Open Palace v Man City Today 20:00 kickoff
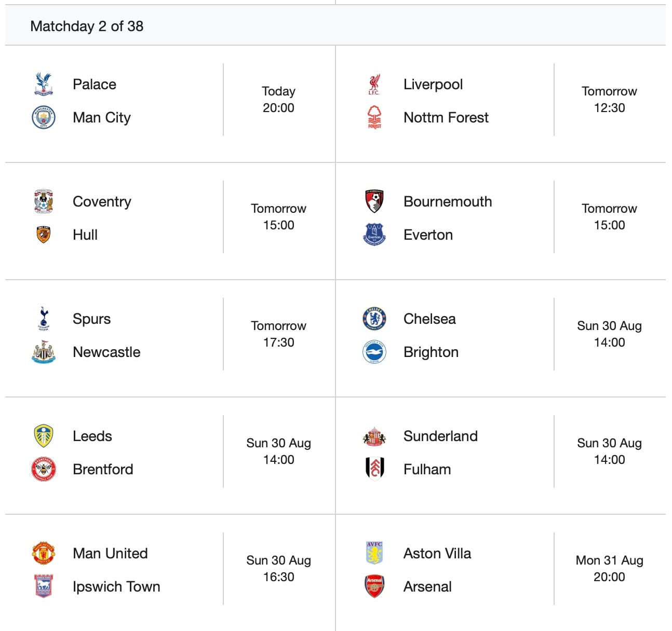Screen dimensions: 672x631 point(278,99)
